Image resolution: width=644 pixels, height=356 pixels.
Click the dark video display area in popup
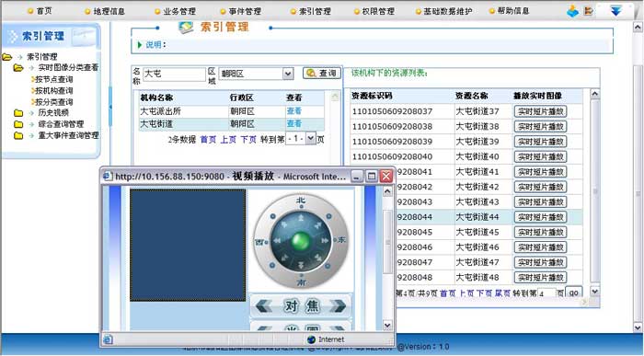pos(188,245)
